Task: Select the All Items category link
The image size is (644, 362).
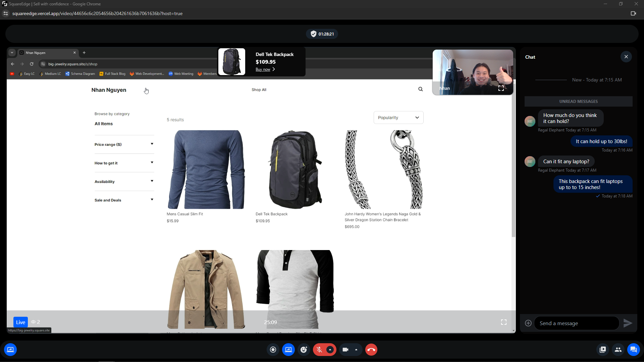Action: point(104,124)
